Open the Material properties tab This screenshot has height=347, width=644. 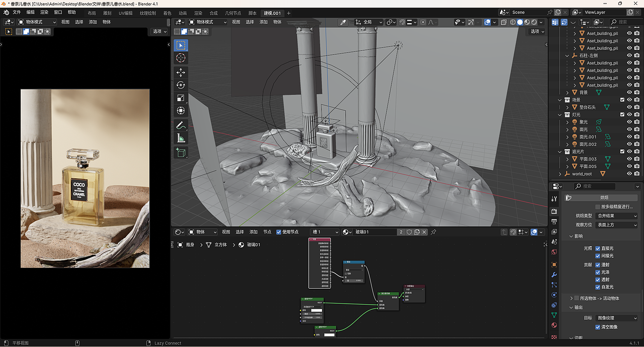pyautogui.click(x=554, y=325)
